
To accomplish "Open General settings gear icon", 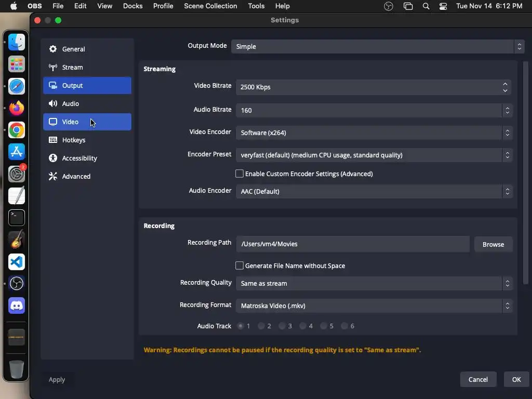I will (x=53, y=49).
